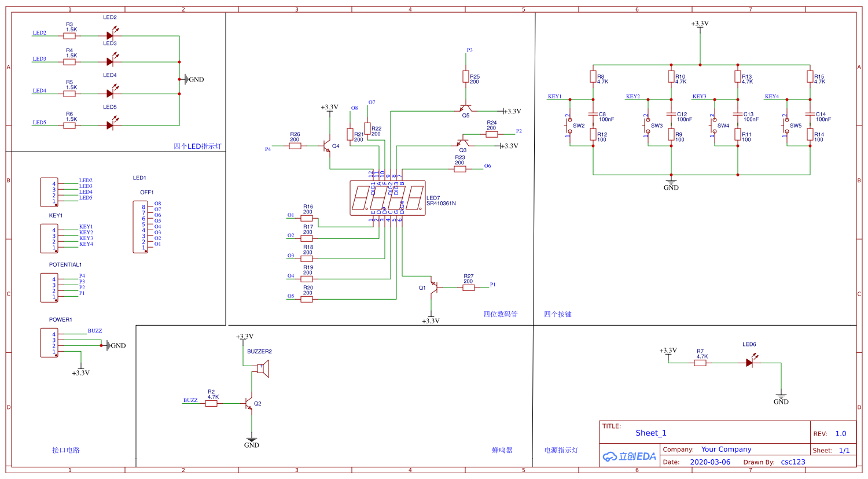Select transistor Q2 near the buzzer

(x=249, y=403)
